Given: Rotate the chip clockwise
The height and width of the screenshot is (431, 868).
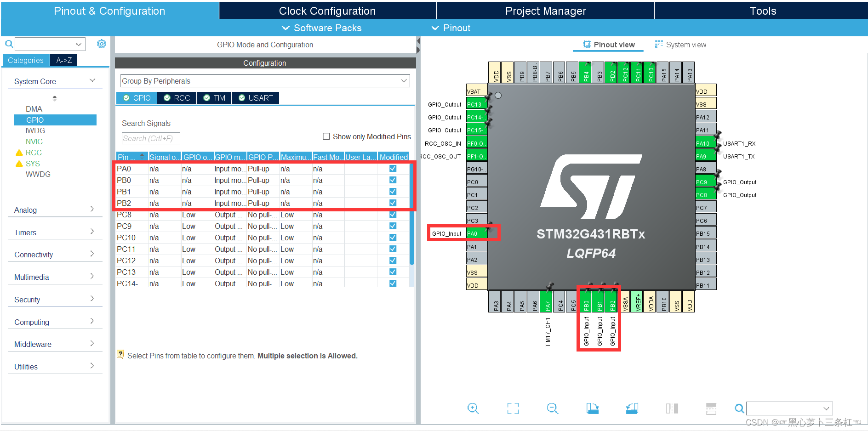Looking at the screenshot, I should click(592, 408).
